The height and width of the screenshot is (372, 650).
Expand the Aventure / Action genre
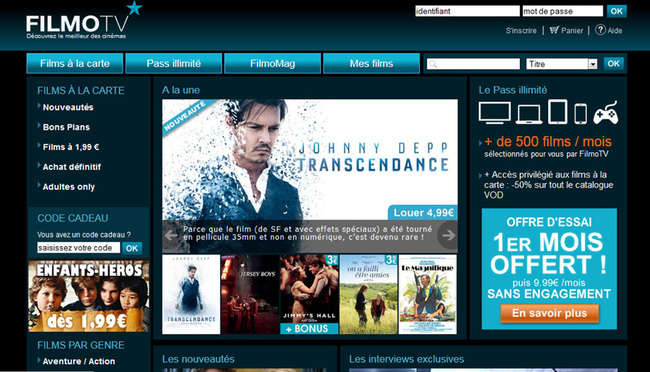[x=79, y=361]
